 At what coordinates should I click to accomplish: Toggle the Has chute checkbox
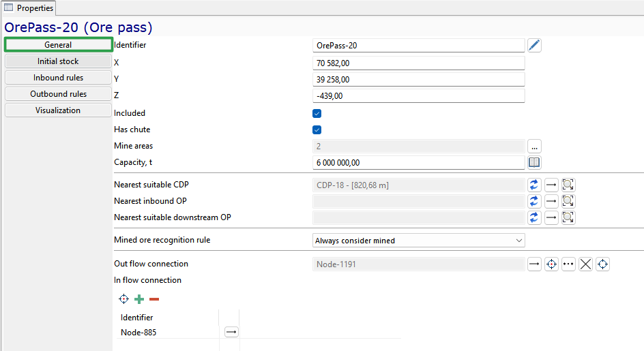317,130
